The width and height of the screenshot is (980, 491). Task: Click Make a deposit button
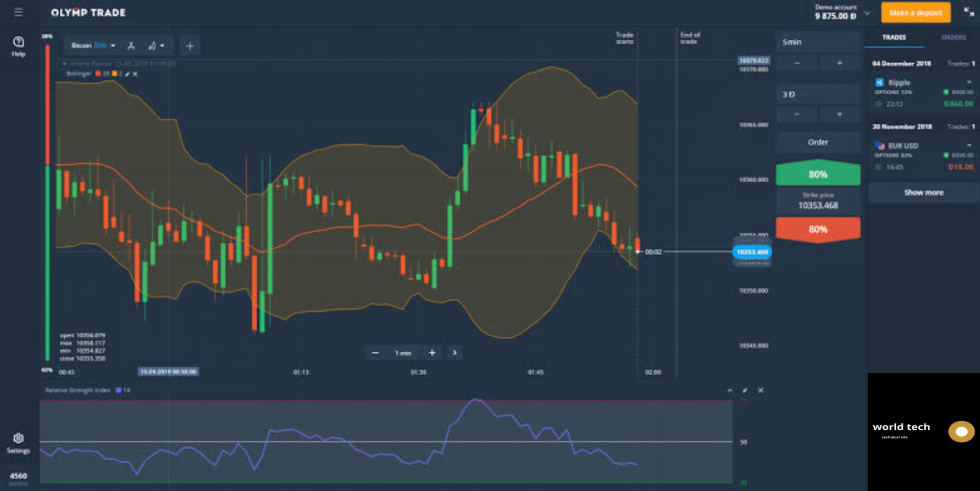tap(916, 13)
